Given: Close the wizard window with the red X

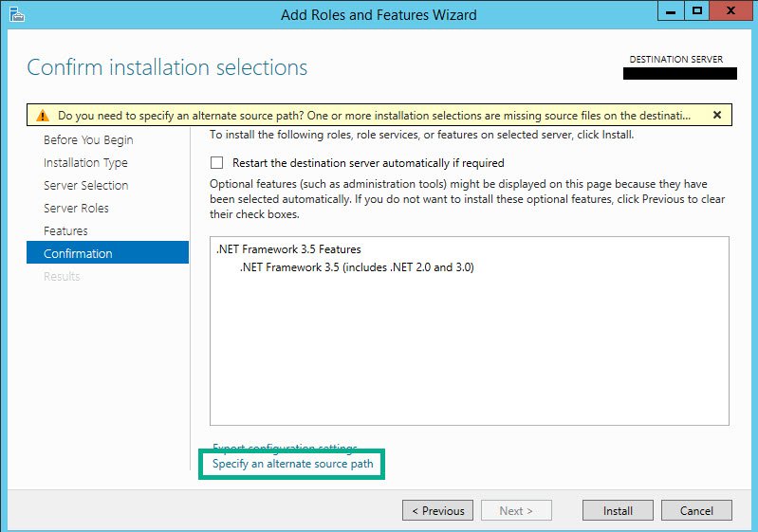Looking at the screenshot, I should point(730,11).
